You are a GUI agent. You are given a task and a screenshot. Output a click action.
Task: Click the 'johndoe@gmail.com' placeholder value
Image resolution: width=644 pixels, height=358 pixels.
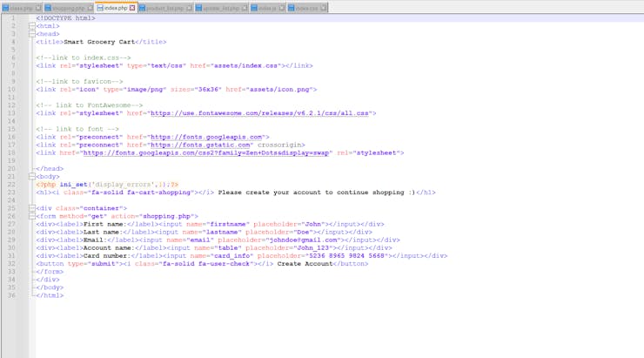click(x=303, y=240)
